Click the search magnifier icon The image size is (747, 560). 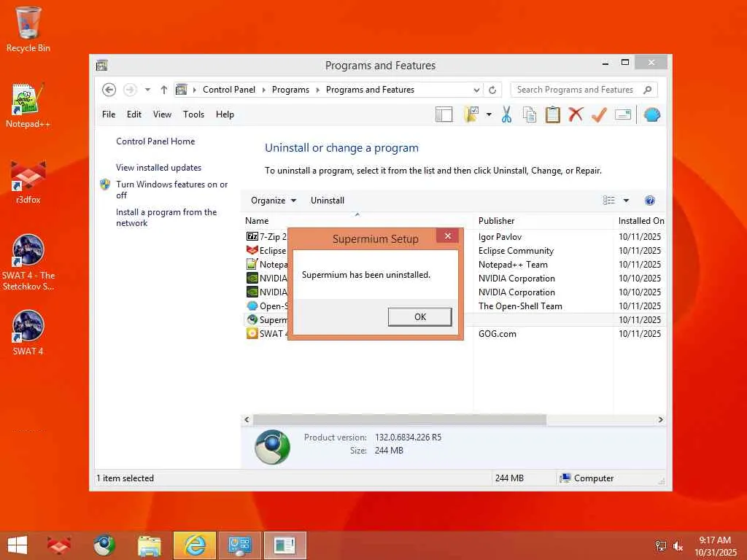pyautogui.click(x=648, y=90)
